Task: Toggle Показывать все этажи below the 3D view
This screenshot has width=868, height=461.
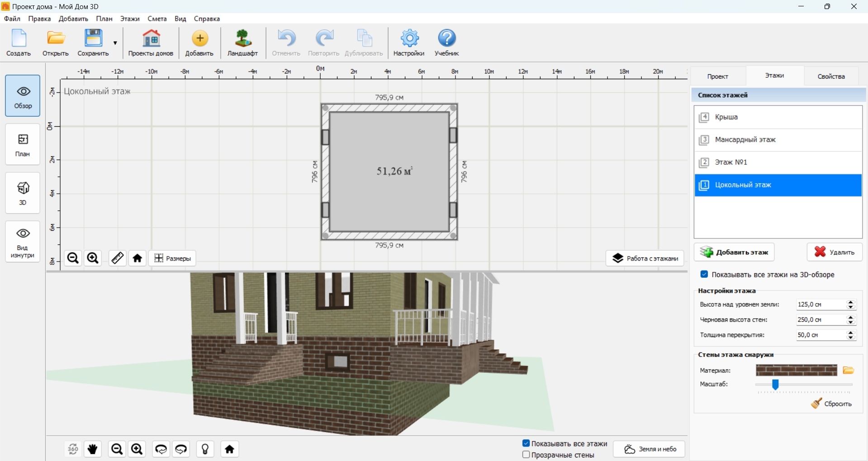Action: (x=526, y=443)
